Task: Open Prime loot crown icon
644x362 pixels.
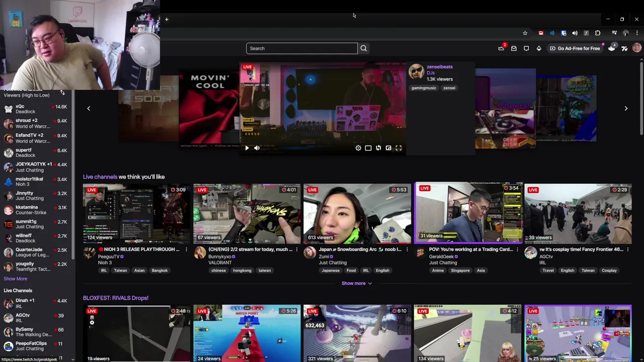Action: coord(501,48)
